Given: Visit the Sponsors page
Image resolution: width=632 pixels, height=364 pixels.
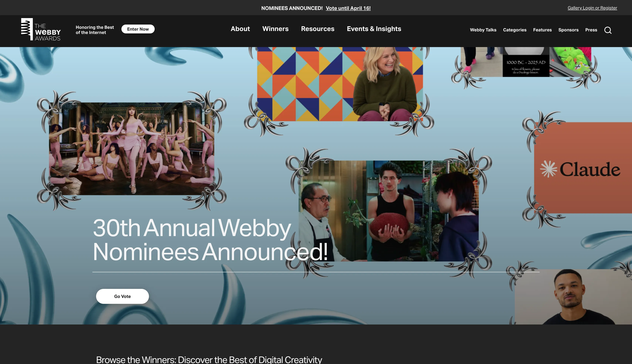Looking at the screenshot, I should click(x=568, y=30).
